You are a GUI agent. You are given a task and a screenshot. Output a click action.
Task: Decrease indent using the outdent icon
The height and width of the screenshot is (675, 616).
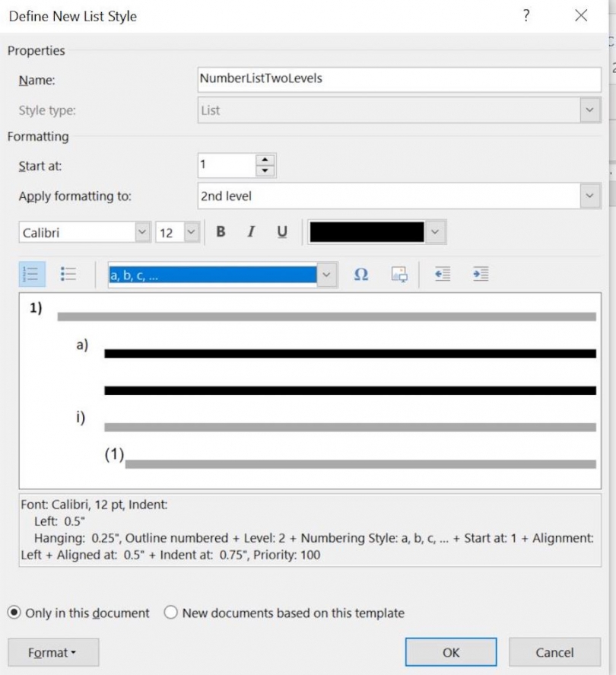pos(444,274)
